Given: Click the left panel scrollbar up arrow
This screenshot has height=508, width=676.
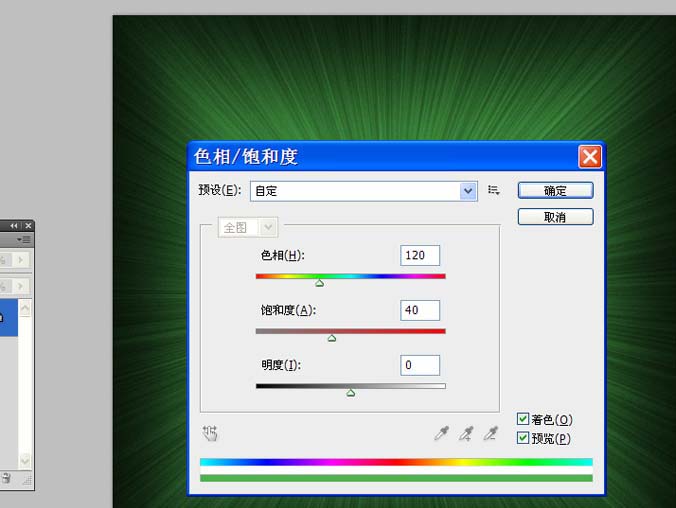Looking at the screenshot, I should [x=25, y=308].
